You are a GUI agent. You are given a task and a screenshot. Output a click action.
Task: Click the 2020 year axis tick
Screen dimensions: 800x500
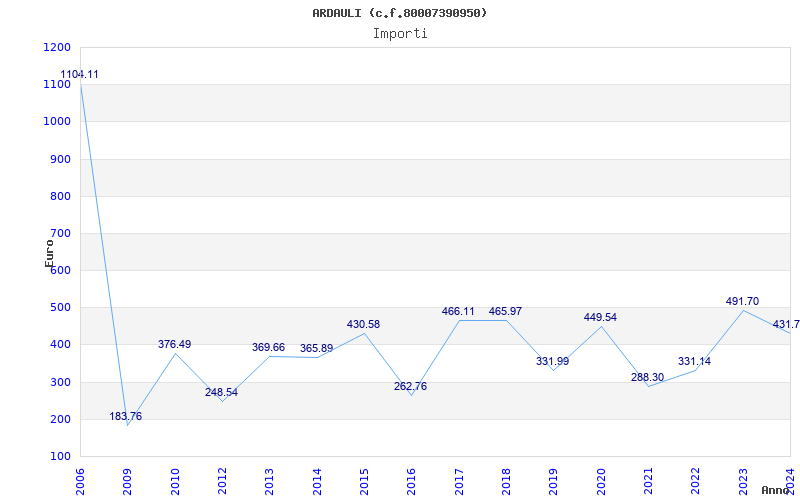[x=602, y=480]
